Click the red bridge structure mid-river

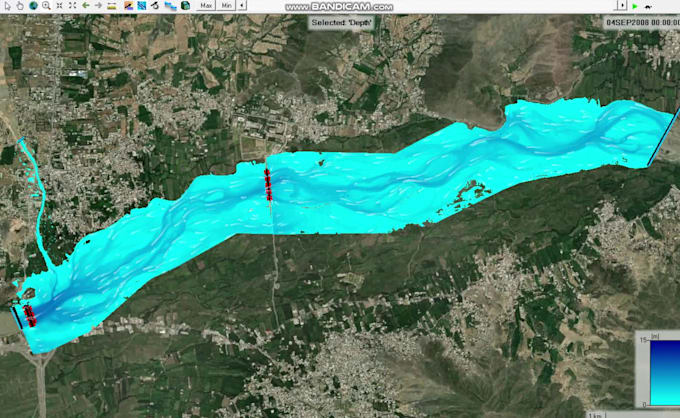coord(268,185)
